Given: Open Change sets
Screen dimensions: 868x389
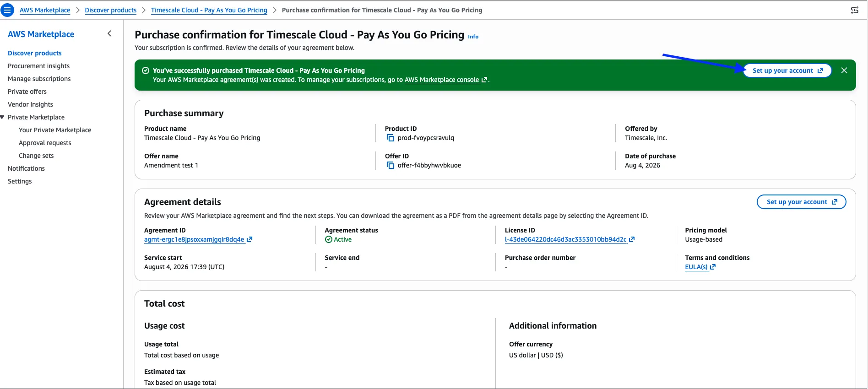Looking at the screenshot, I should [x=36, y=156].
